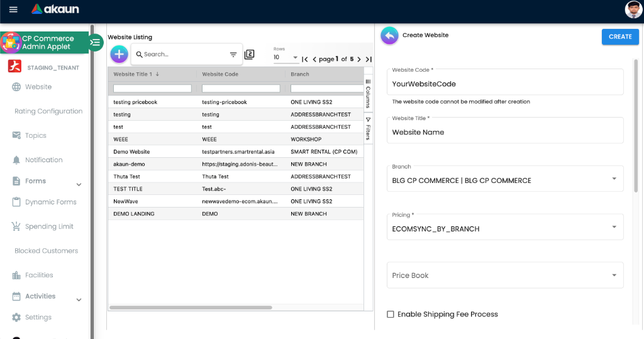644x339 pixels.
Task: Open the hamburger navigation menu
Action: coord(13,9)
